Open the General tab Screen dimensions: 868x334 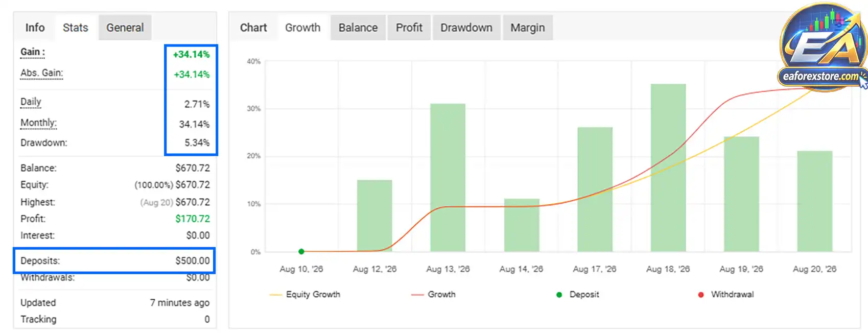[125, 28]
